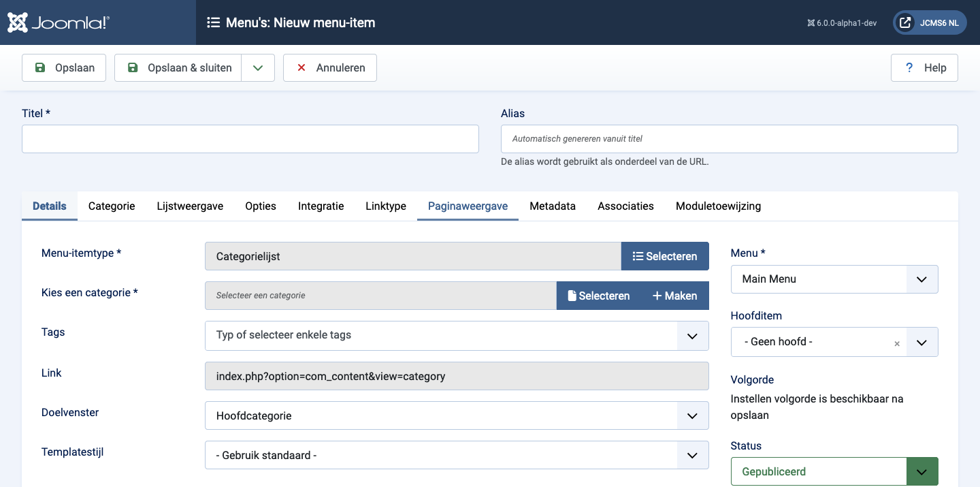Open the Doelvenster dropdown
Image resolution: width=980 pixels, height=487 pixels.
[x=457, y=415]
